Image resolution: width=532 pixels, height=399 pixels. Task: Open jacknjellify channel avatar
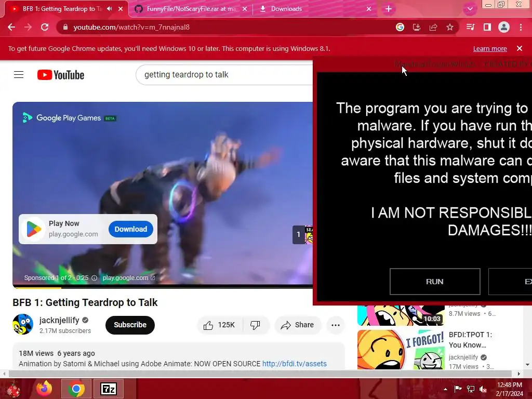pos(23,324)
